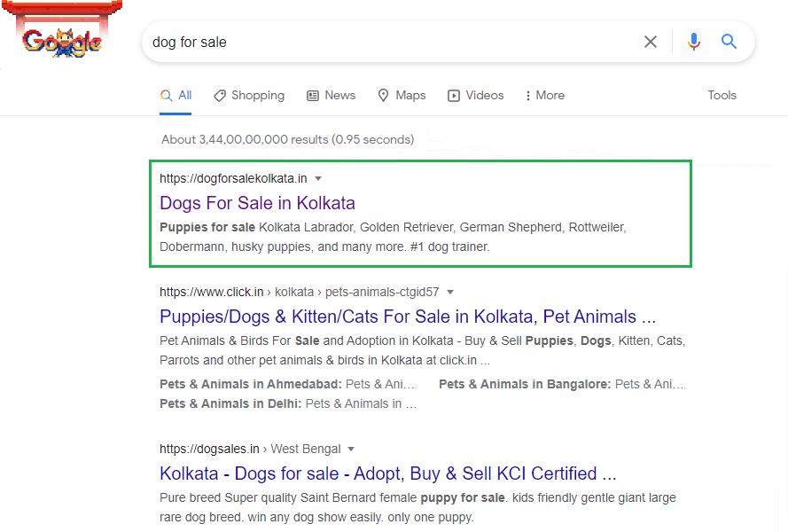Click the Google doodle logo
788x532 pixels.
click(x=61, y=39)
